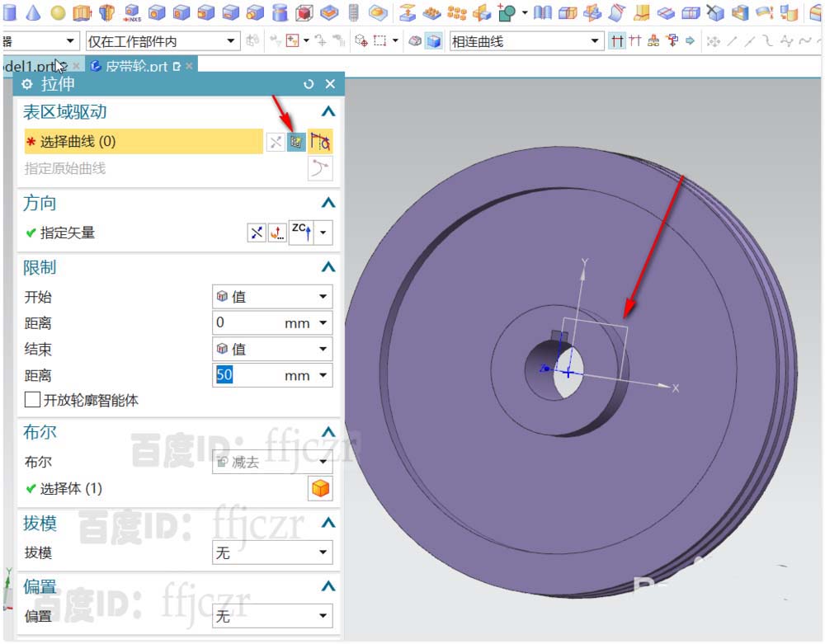Open the 拔模 无 dropdown
Viewport: 825px width, 644px height.
[272, 552]
